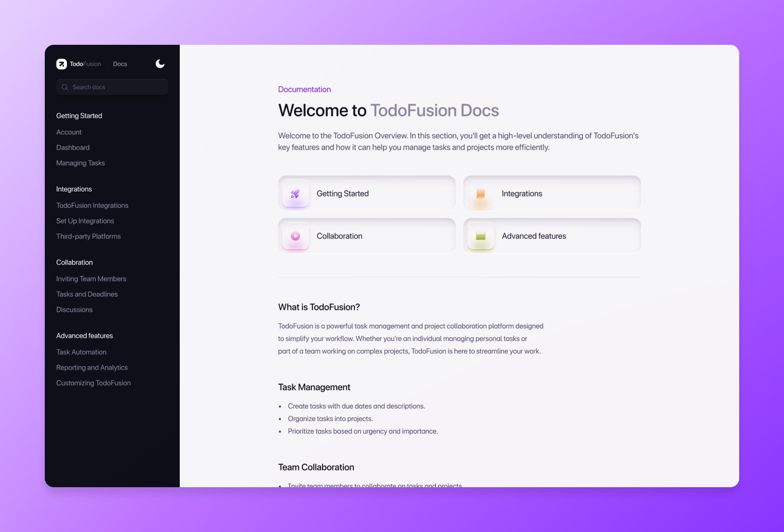Screen dimensions: 784x532
Task: Click the pink play icon on Collaboration card
Action: pos(295,236)
